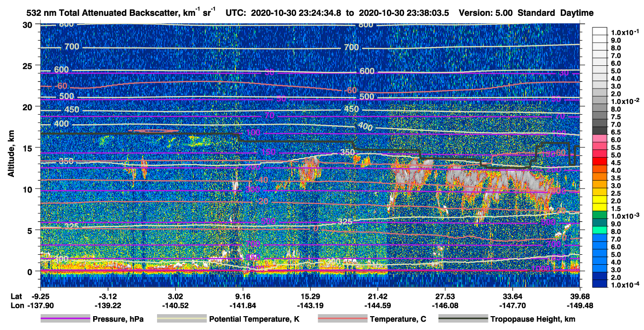Select the yellow swatch labeled 1.5
Screen dimensions: 644x330
(600, 207)
